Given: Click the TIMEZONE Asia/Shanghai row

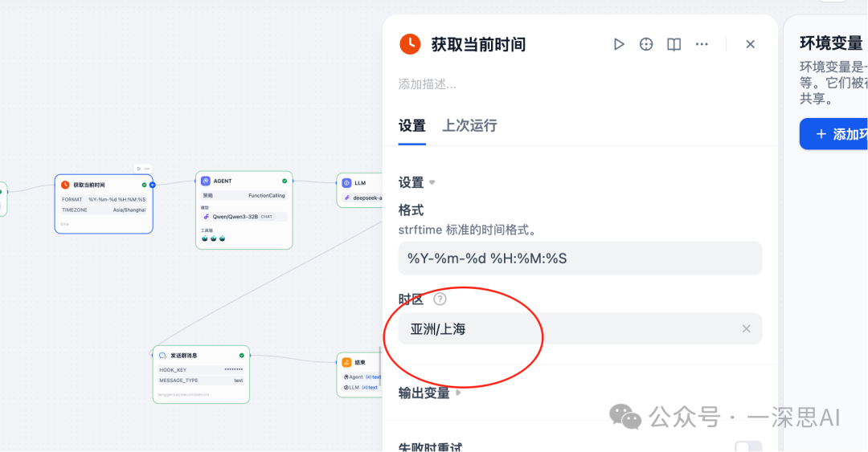Looking at the screenshot, I should [104, 210].
